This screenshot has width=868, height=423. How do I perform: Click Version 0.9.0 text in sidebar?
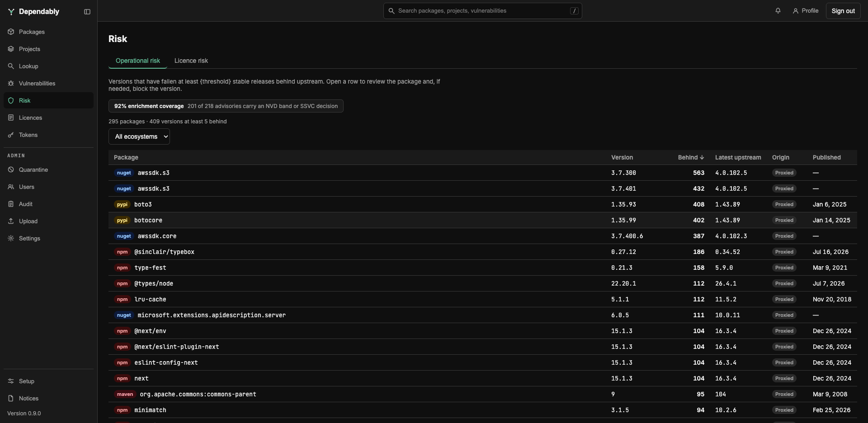24,414
